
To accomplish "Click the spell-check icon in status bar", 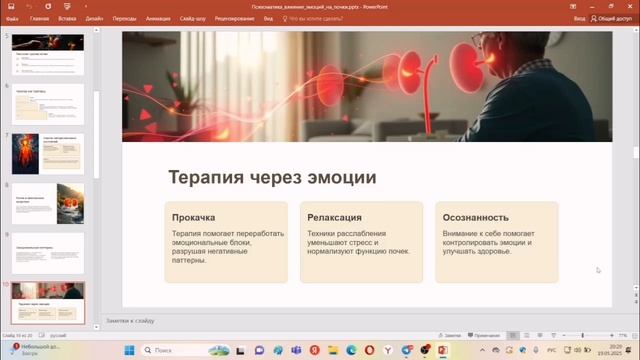I will [42, 336].
